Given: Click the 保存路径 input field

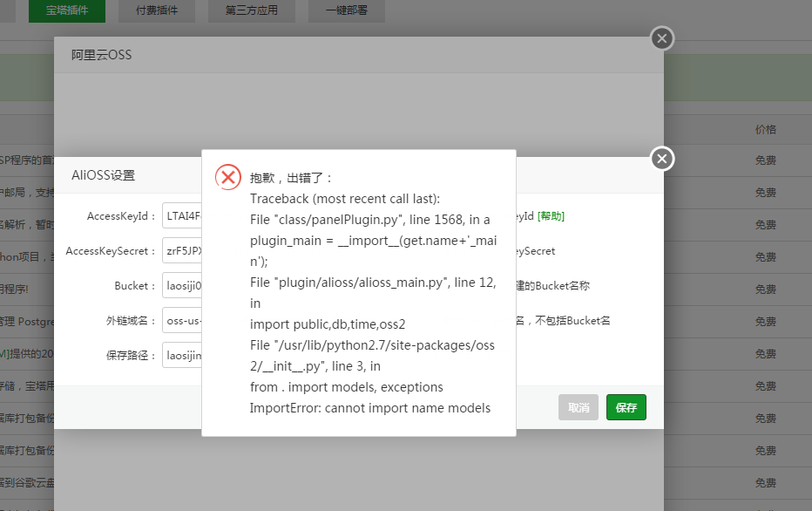Looking at the screenshot, I should (x=182, y=355).
